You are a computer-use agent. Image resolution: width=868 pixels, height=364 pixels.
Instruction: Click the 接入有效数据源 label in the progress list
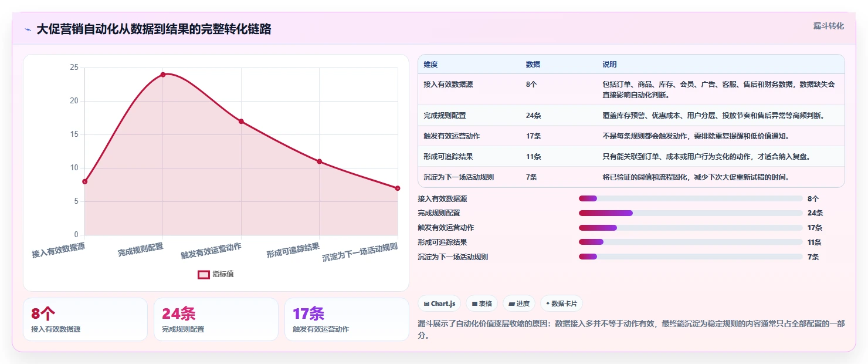(x=442, y=199)
